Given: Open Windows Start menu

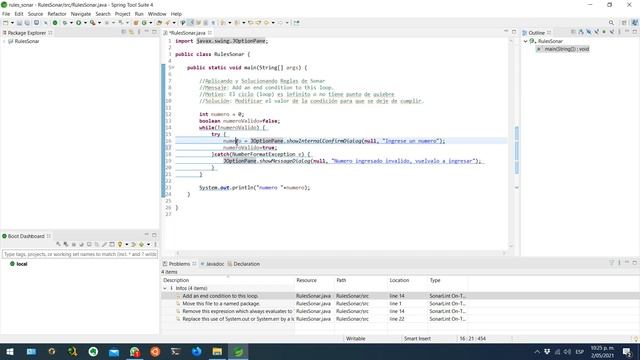Looking at the screenshot, I should point(10,352).
